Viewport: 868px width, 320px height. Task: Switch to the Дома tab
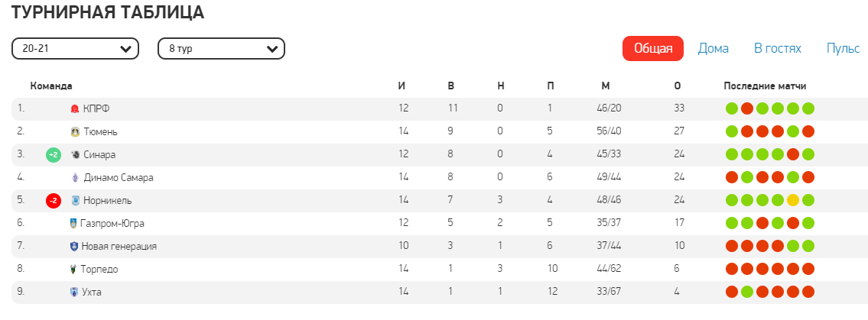(713, 49)
